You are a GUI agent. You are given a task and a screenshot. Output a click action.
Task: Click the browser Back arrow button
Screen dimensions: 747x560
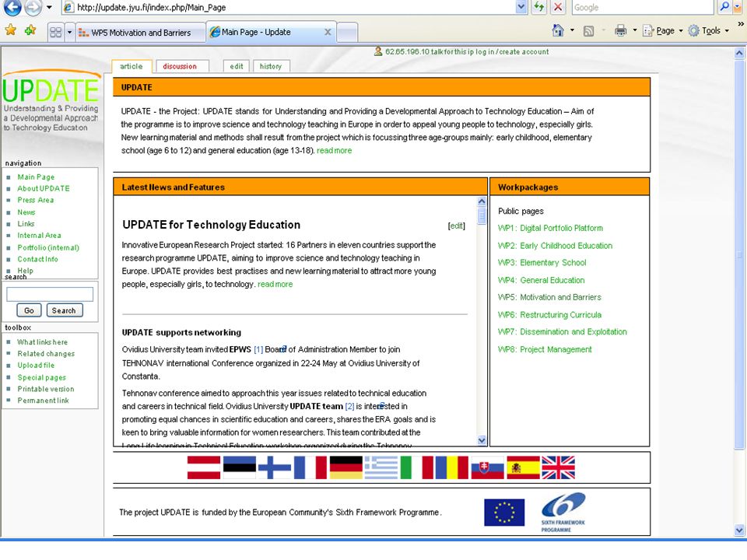13,7
